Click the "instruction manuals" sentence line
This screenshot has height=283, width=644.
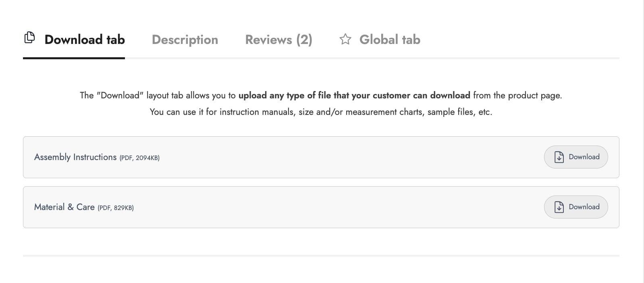coord(321,112)
